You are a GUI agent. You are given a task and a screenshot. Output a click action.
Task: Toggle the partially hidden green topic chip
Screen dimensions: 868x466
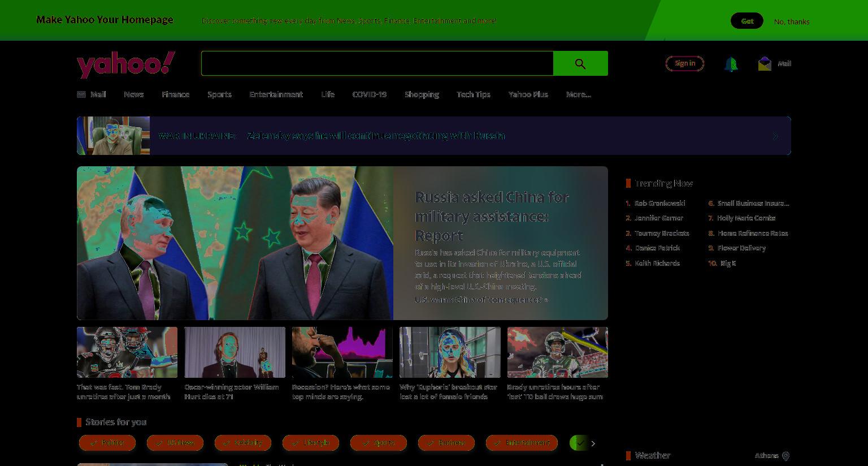point(578,443)
